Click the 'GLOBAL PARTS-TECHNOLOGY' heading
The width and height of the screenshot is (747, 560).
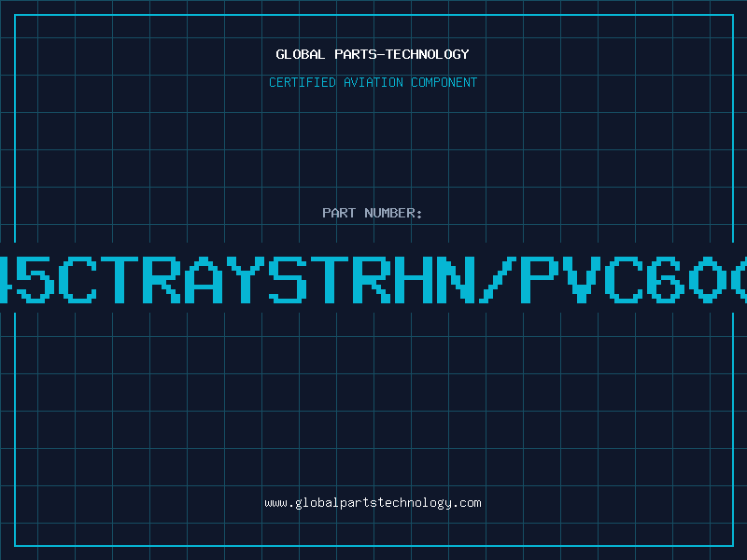click(x=373, y=54)
